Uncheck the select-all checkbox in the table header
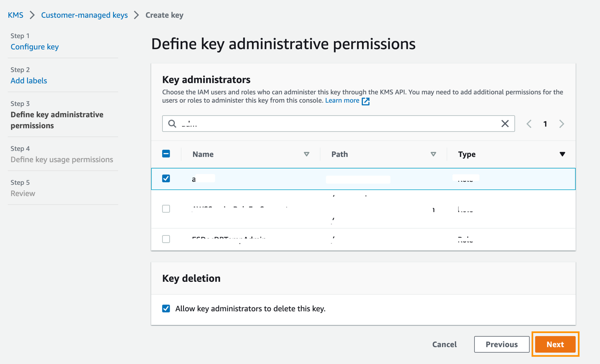The height and width of the screenshot is (364, 600). (166, 154)
